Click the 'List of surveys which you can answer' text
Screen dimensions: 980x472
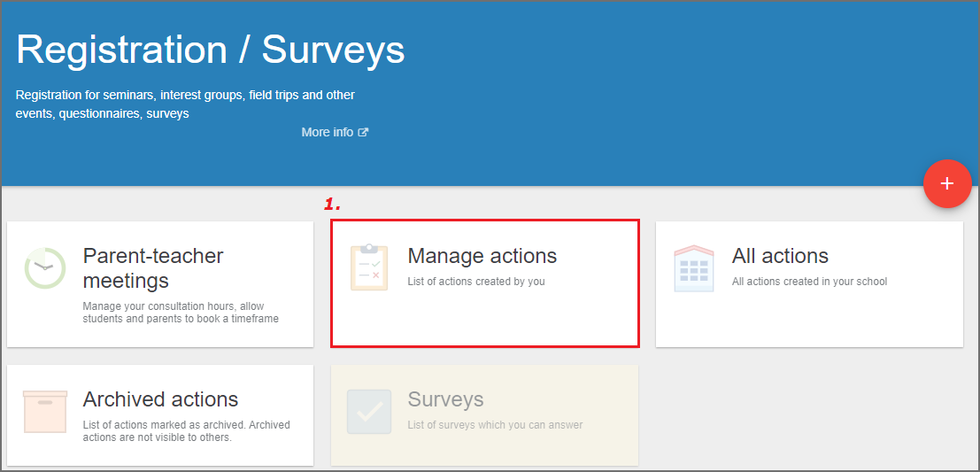495,425
